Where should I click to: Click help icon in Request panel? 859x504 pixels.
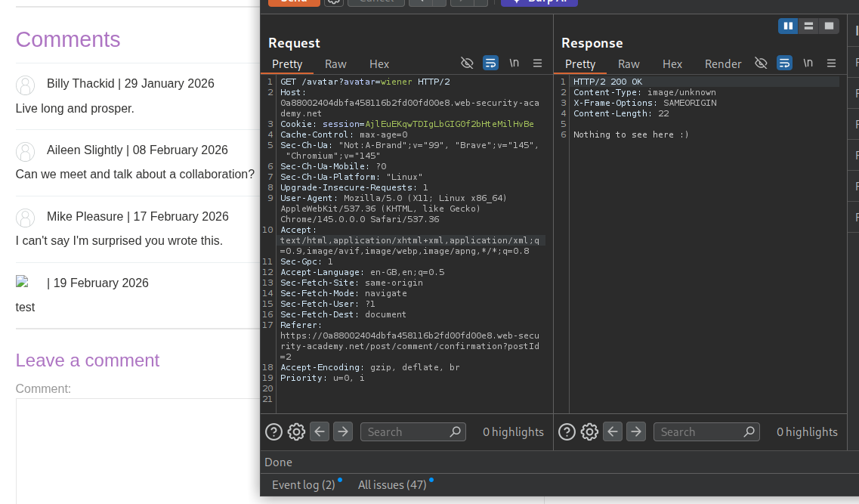pyautogui.click(x=273, y=431)
